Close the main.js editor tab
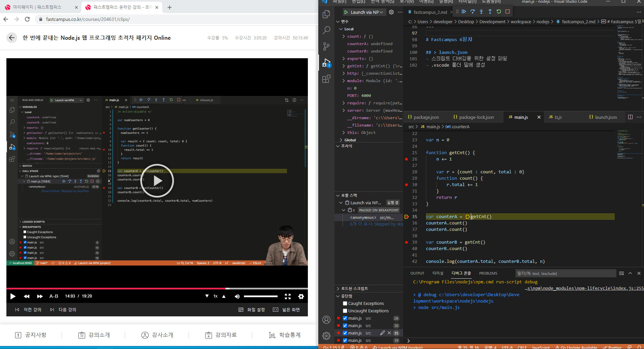The image size is (644, 349). [539, 117]
